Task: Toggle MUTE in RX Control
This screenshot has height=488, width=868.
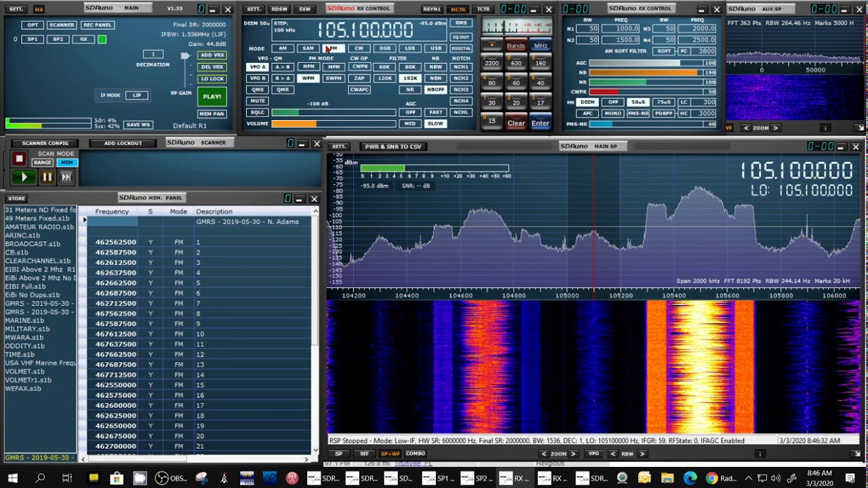Action: pyautogui.click(x=258, y=101)
